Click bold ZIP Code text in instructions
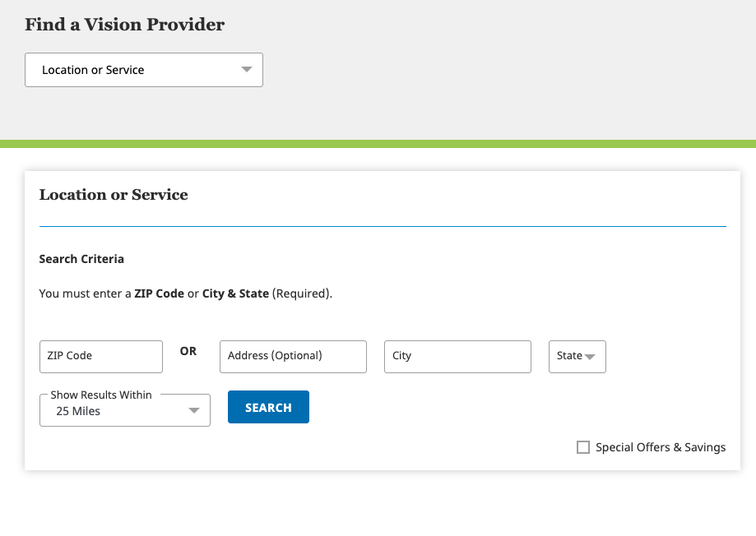 [x=159, y=293]
